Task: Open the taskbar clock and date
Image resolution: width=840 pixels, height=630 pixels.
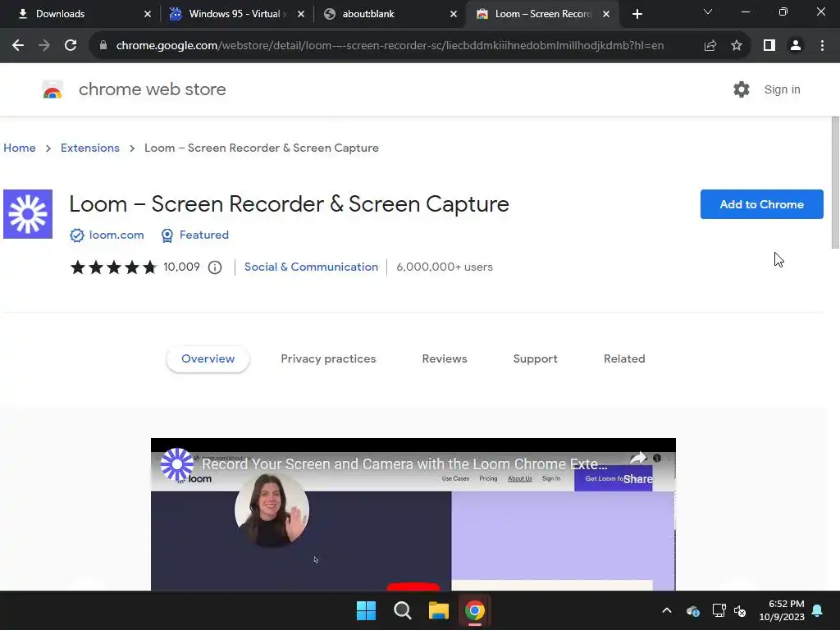Action: click(x=782, y=610)
